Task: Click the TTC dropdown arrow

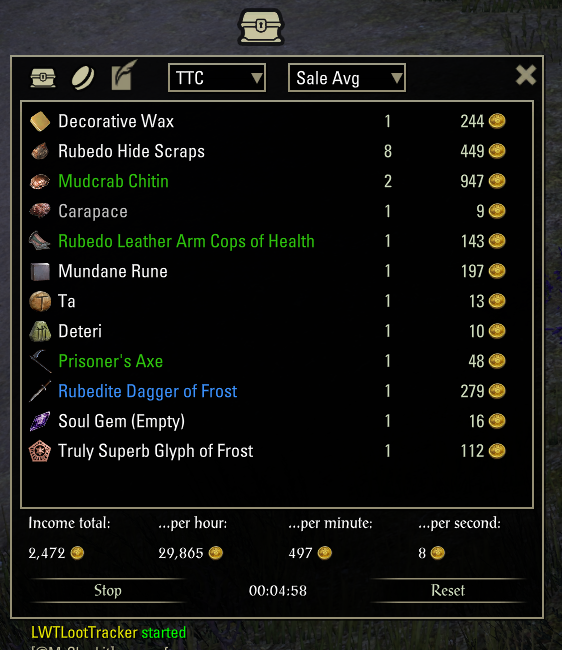Action: (x=257, y=78)
